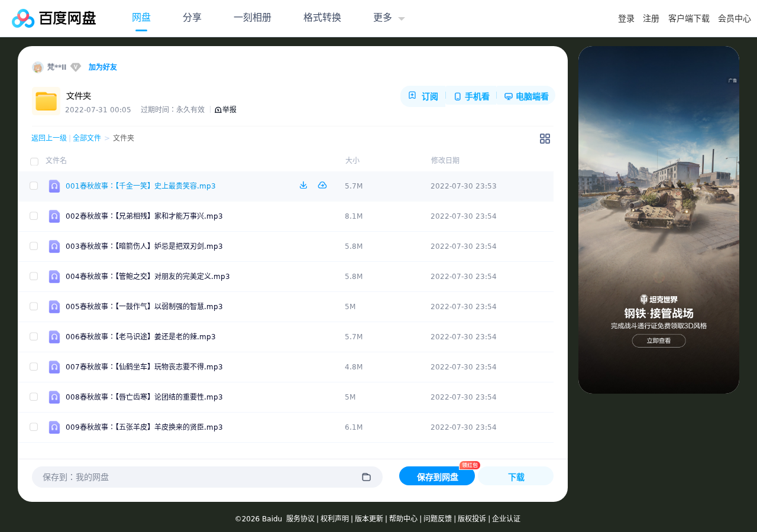Click 帮助中心 footer link

403,519
